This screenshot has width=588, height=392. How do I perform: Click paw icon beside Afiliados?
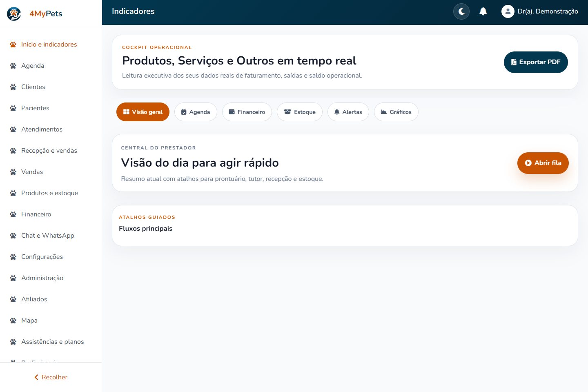(x=13, y=299)
